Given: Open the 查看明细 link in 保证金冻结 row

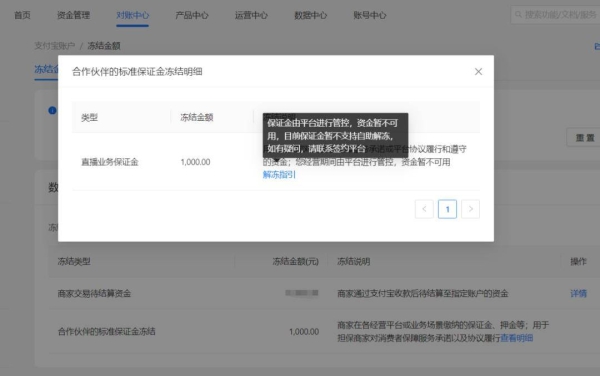Looking at the screenshot, I should (x=517, y=338).
